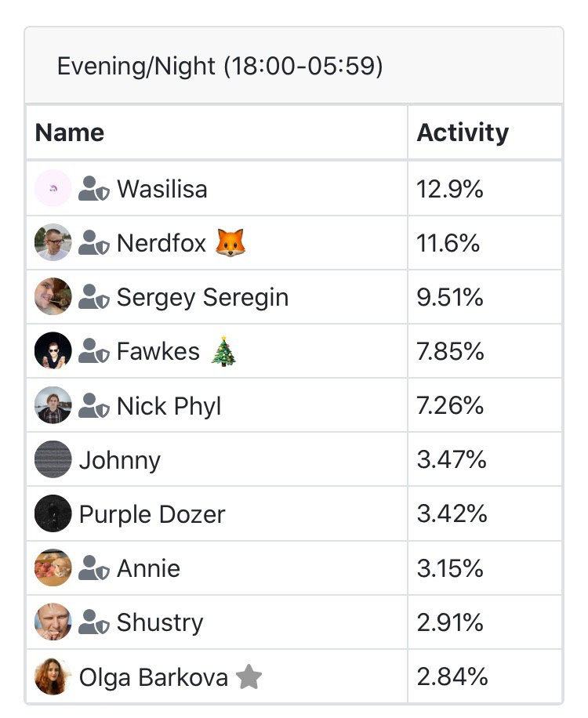Open Purple Dozer's dark avatar
Screen dimensions: 588x718
(x=53, y=513)
